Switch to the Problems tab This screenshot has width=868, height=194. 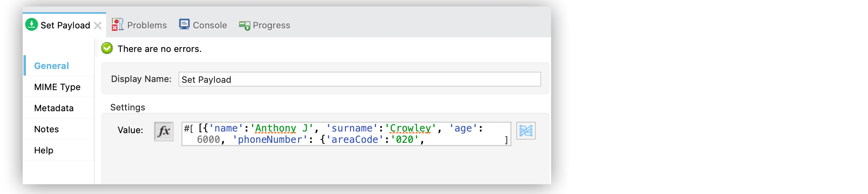click(x=147, y=25)
